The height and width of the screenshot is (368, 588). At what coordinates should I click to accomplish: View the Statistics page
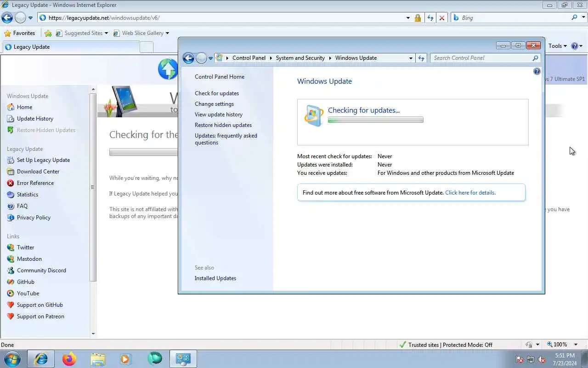point(28,195)
